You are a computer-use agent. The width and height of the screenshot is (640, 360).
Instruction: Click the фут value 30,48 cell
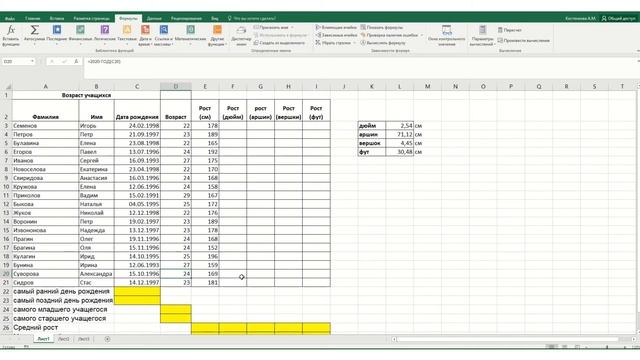pos(400,152)
